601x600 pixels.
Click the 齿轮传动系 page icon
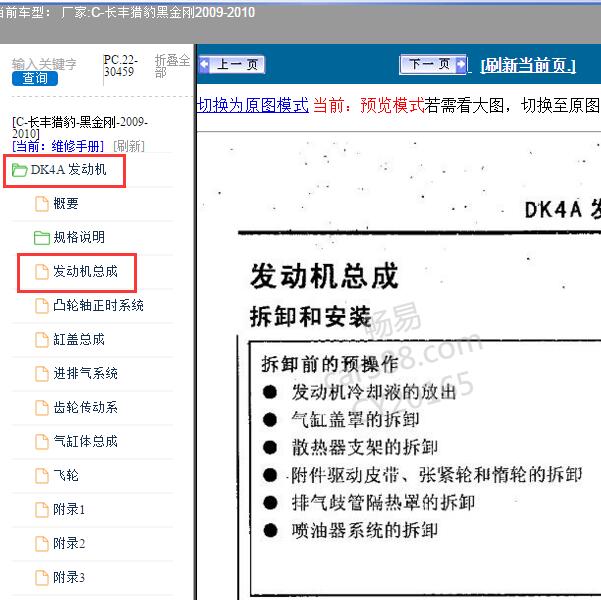[42, 408]
